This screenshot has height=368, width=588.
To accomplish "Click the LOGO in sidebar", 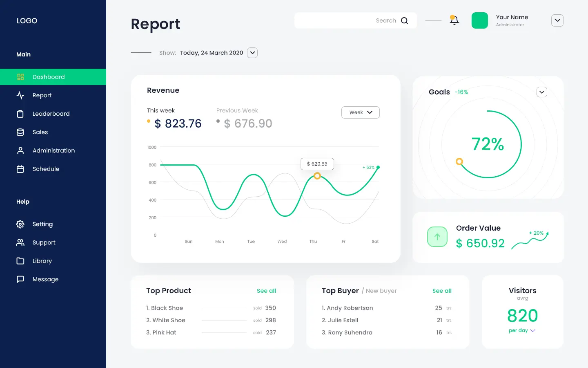I will click(27, 21).
